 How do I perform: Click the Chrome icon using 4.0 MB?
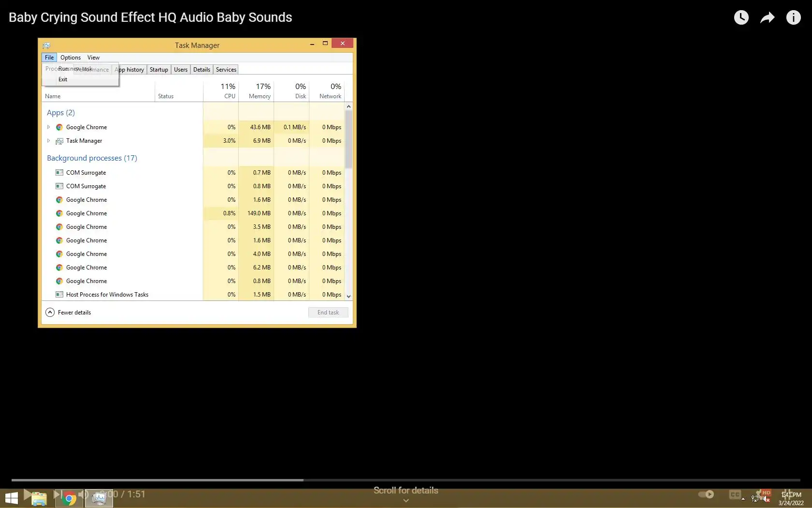tap(59, 254)
